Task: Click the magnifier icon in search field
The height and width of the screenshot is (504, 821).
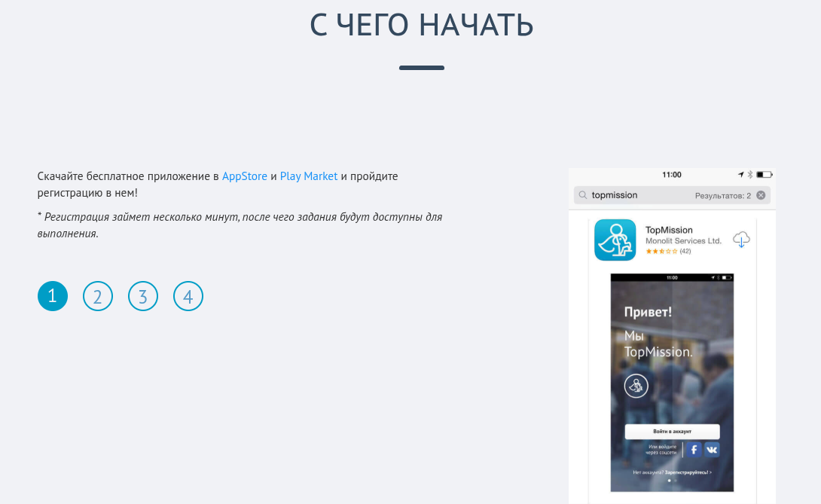Action: (583, 195)
